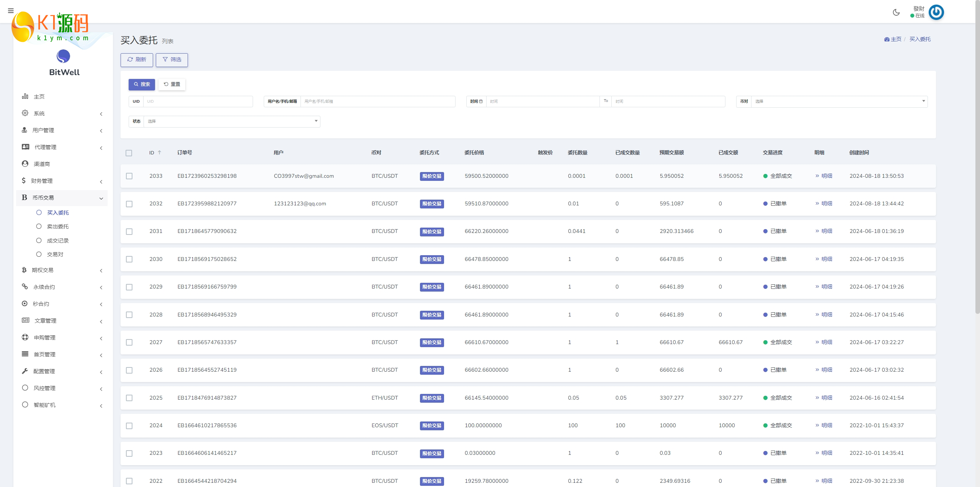Click the 财务管理 dollar icon

pyautogui.click(x=24, y=180)
